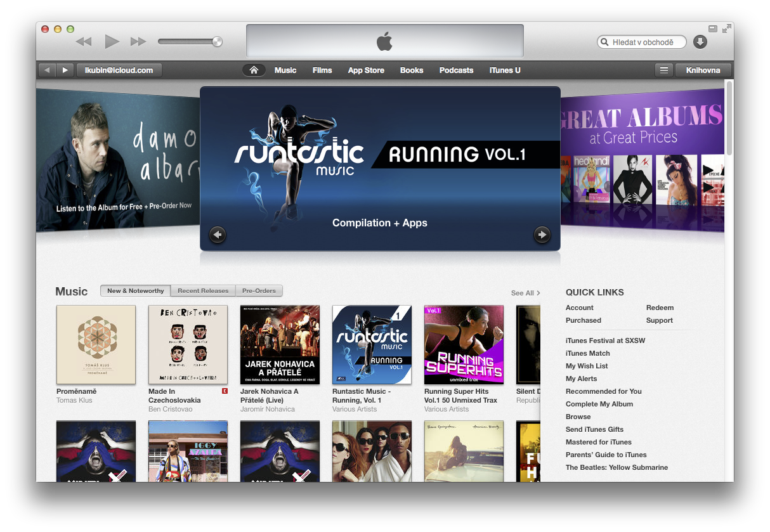Viewport: 770px width, 532px height.
Task: Click the search field 'Hledat v obchodě'
Action: point(642,42)
